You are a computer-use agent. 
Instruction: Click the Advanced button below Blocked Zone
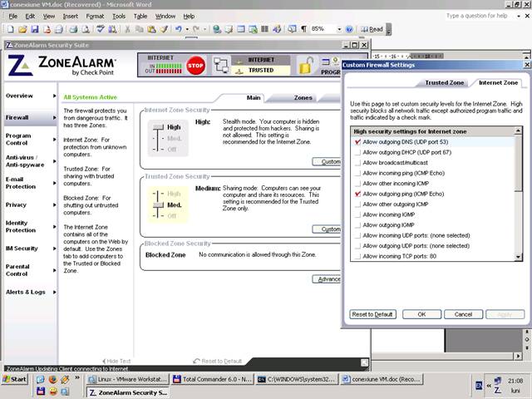point(327,279)
